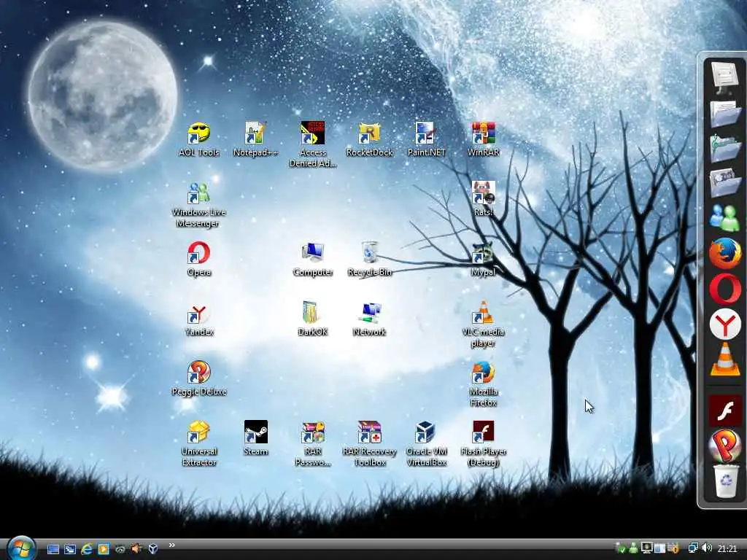Launch Internet Explorer from quick launch
This screenshot has height=560, width=747.
[87, 549]
